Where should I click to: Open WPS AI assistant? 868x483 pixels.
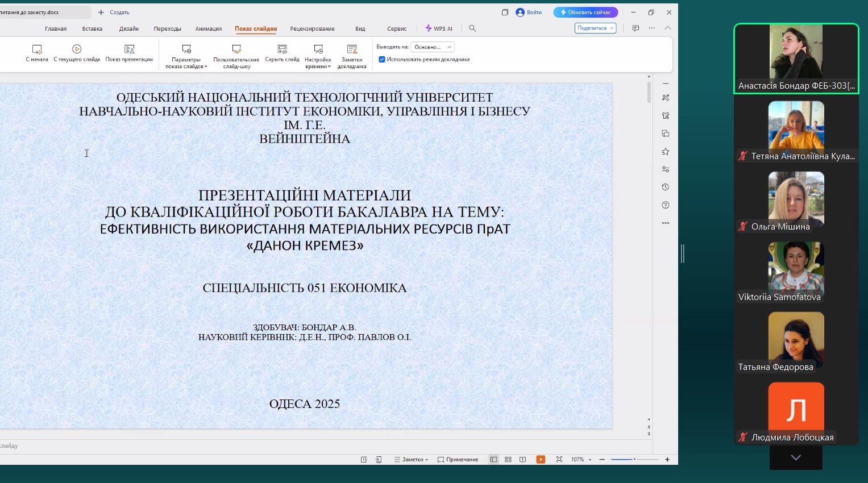point(439,28)
